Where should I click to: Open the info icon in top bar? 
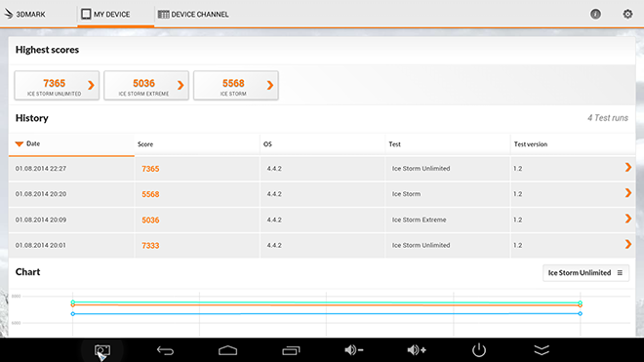595,15
